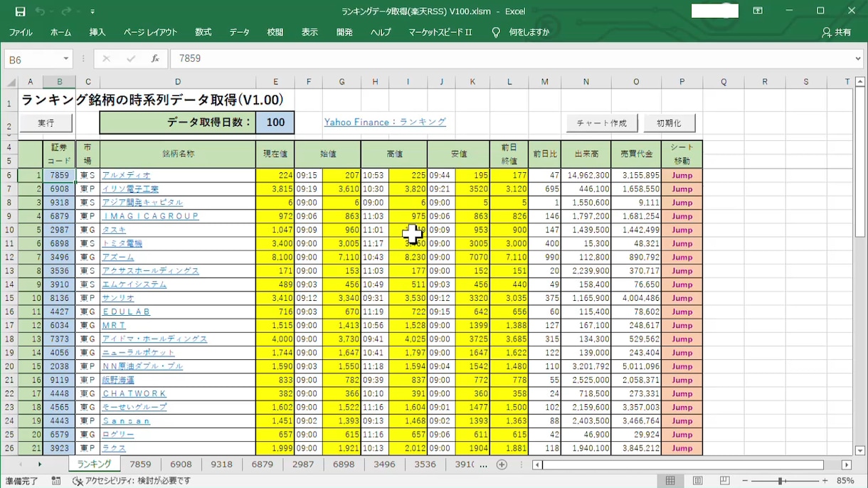This screenshot has height=488, width=868.
Task: Click the horizontal scrollbar left arrow
Action: [538, 465]
